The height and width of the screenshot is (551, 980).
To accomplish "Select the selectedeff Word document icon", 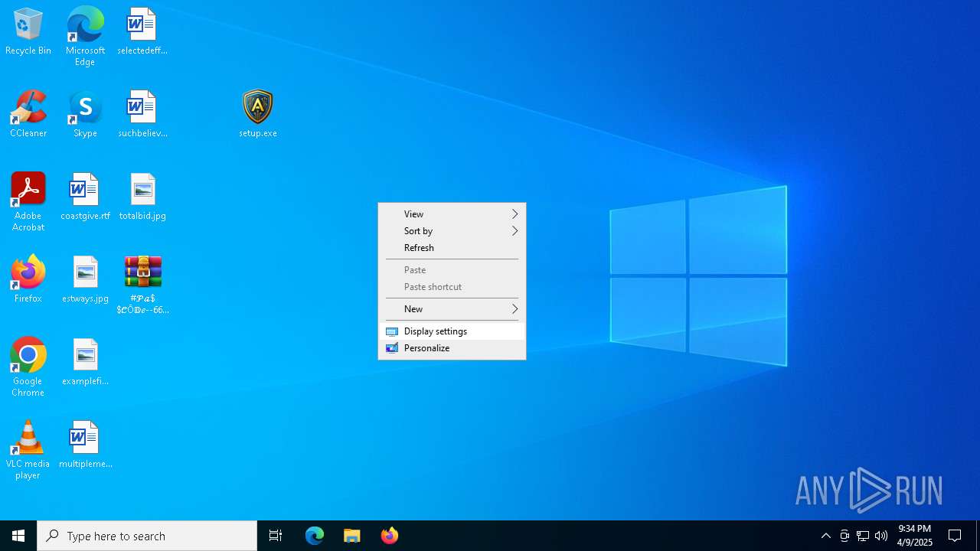I will [142, 31].
